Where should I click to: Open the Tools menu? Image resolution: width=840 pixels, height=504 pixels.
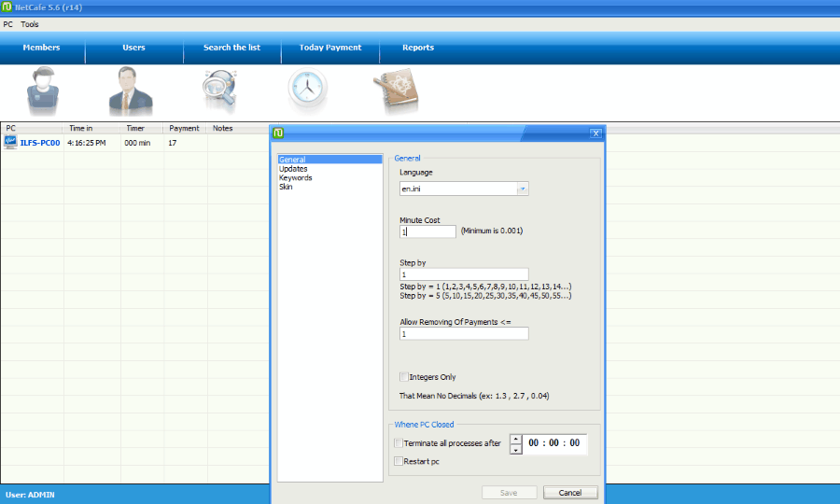coord(30,24)
